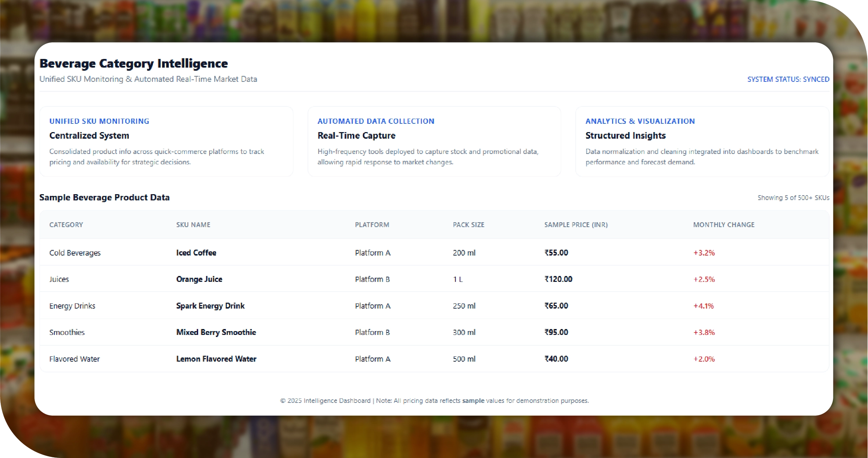Sort by SAMPLE PRICE (INR) header
Image resolution: width=868 pixels, height=458 pixels.
pos(576,225)
